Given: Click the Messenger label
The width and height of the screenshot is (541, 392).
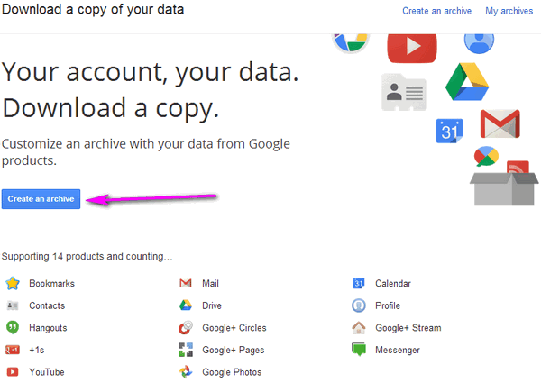Looking at the screenshot, I should point(398,350).
